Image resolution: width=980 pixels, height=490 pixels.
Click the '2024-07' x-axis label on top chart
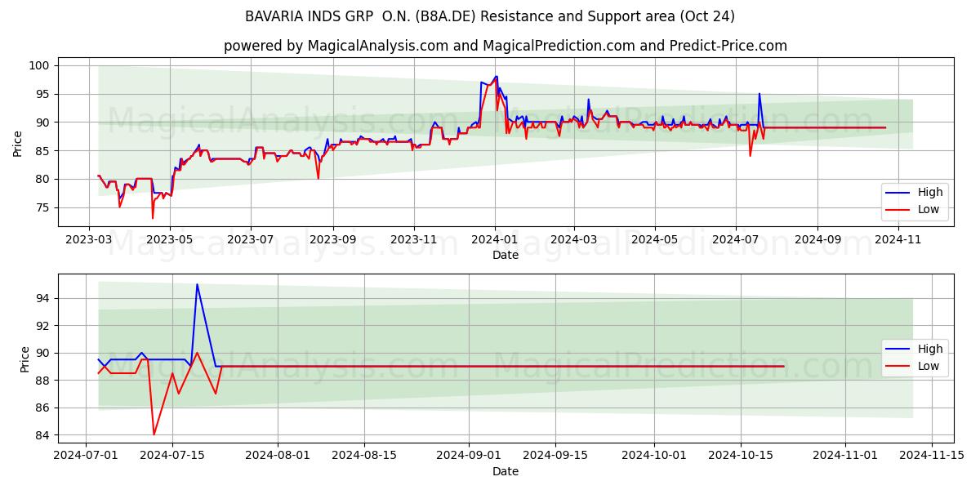coord(735,240)
